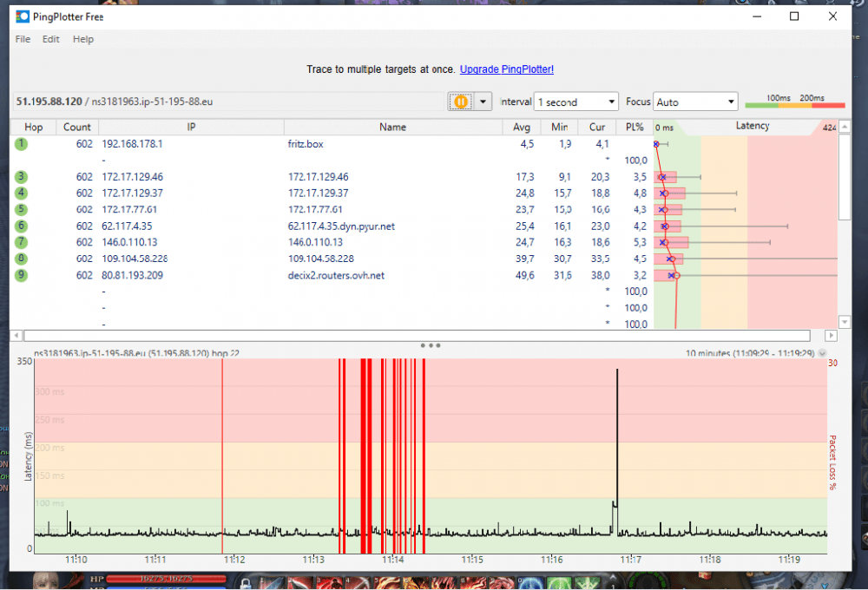Open the Interval 1 second dropdown
868x590 pixels.
coord(575,102)
